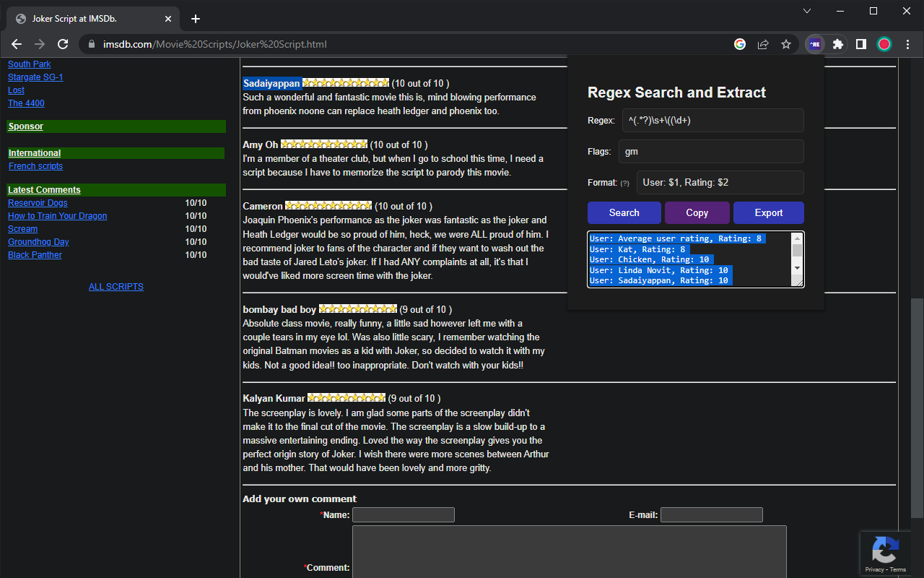Viewport: 924px width, 578px height.
Task: Copy the extracted results
Action: 697,213
